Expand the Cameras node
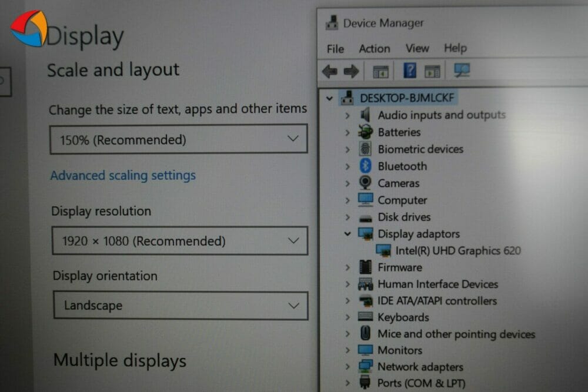The image size is (588, 392). click(x=348, y=183)
